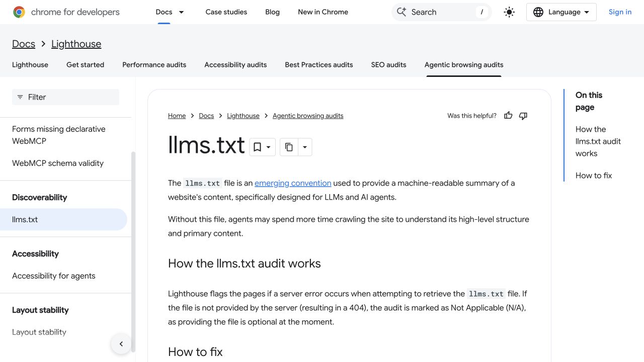This screenshot has height=362, width=644.
Task: Go to Home in the article breadcrumb
Action: [177, 116]
